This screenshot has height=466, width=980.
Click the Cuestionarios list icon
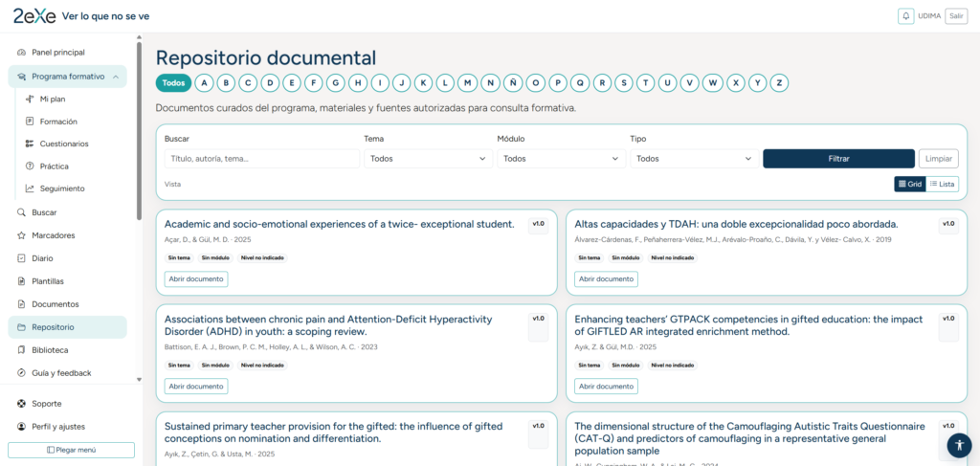pos(30,144)
